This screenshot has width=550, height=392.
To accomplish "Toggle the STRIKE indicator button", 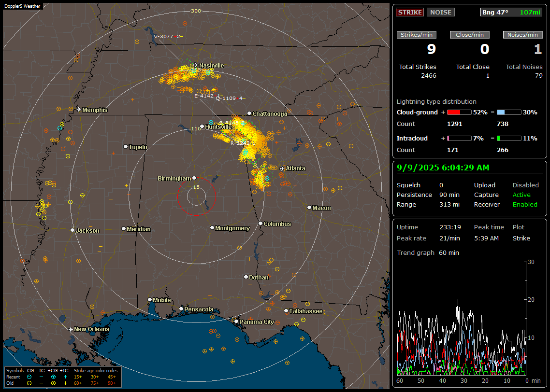I will [x=410, y=12].
